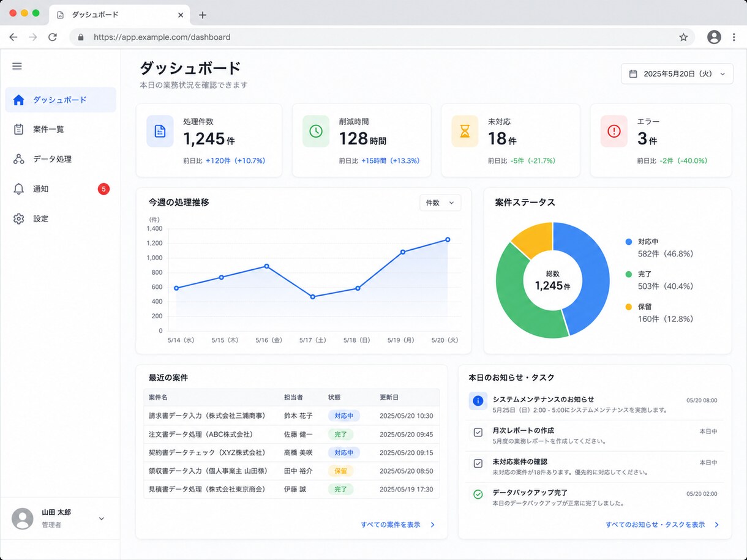
Task: Open 設定 from sidebar
Action: (x=61, y=218)
